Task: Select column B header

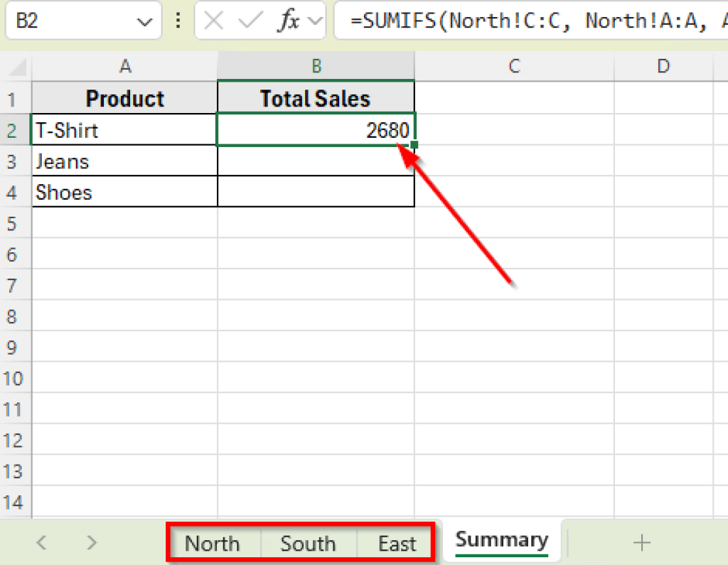Action: click(x=316, y=66)
